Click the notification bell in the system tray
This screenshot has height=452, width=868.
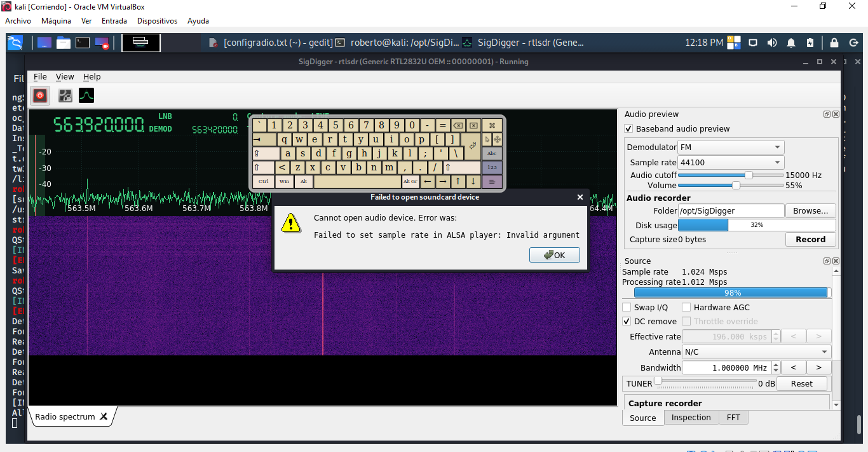tap(790, 43)
